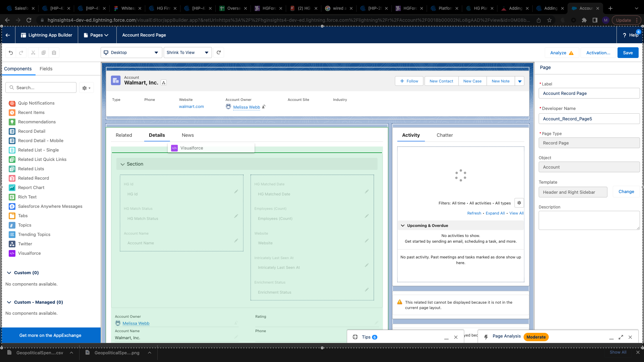Viewport: 644px width, 362px height.
Task: Collapse the Section in the Details area
Action: click(x=123, y=164)
